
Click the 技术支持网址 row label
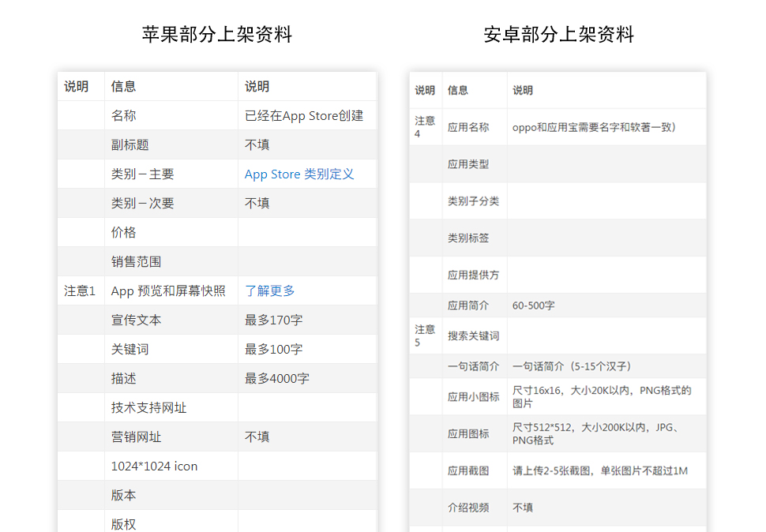tap(148, 407)
